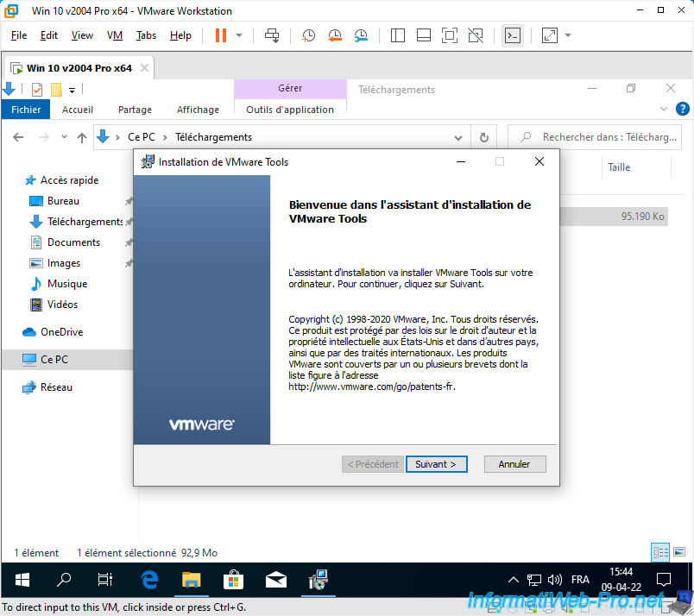The image size is (694, 616).
Task: Select Accès rapide in navigation pane
Action: (x=69, y=180)
